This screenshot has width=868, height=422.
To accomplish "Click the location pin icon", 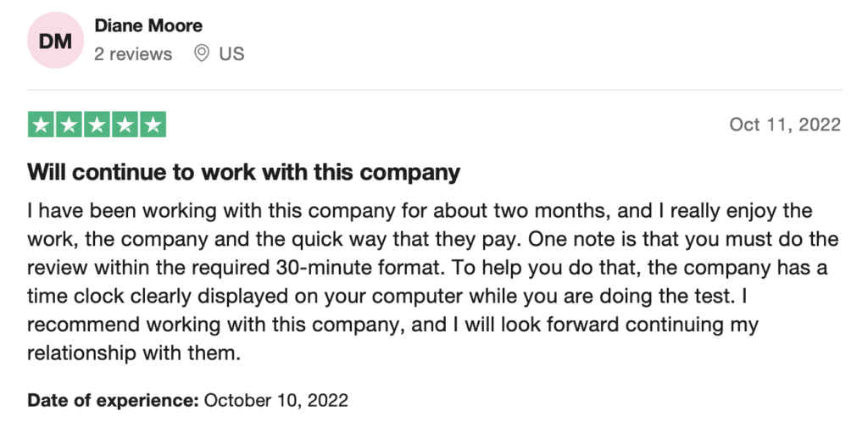I will (x=202, y=53).
